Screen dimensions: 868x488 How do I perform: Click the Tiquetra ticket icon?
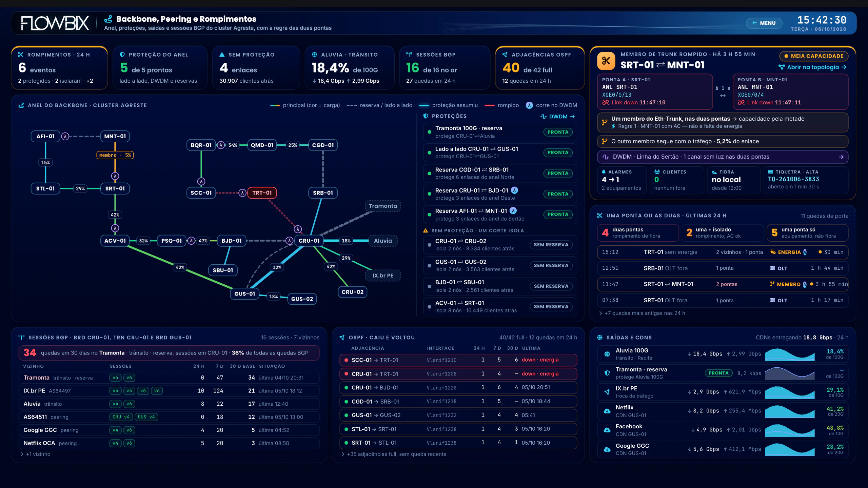tap(771, 172)
